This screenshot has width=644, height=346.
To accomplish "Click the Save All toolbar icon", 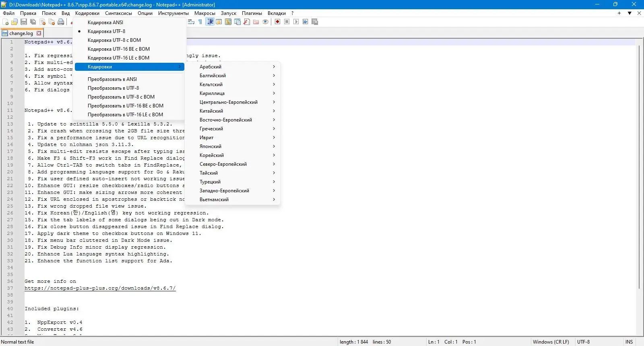I will coord(33,22).
